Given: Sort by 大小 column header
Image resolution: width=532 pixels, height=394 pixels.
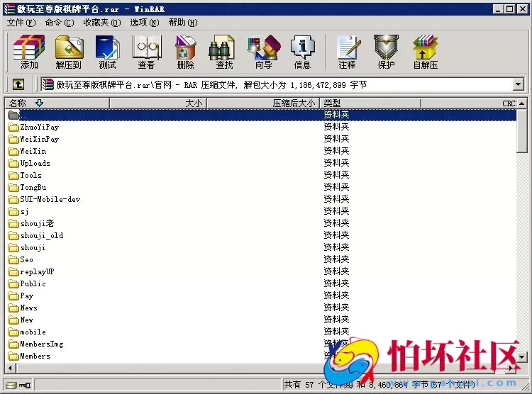Looking at the screenshot, I should (158, 103).
